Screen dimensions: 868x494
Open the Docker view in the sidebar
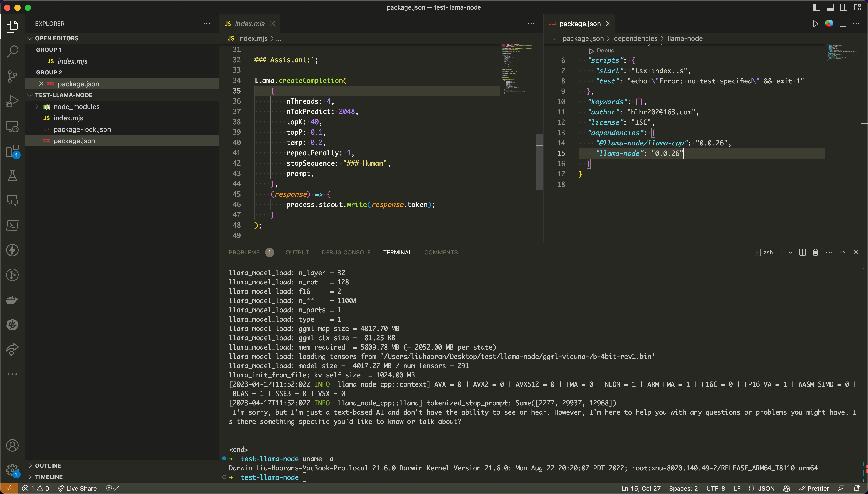point(12,300)
